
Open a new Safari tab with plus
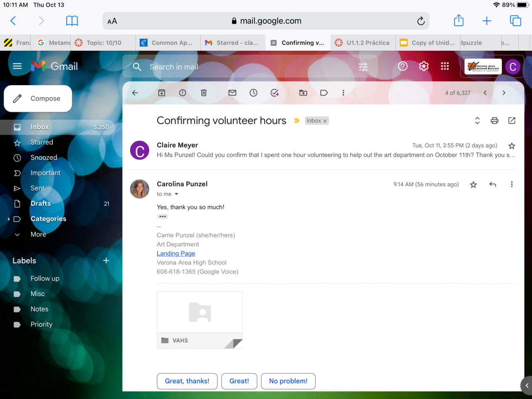487,21
